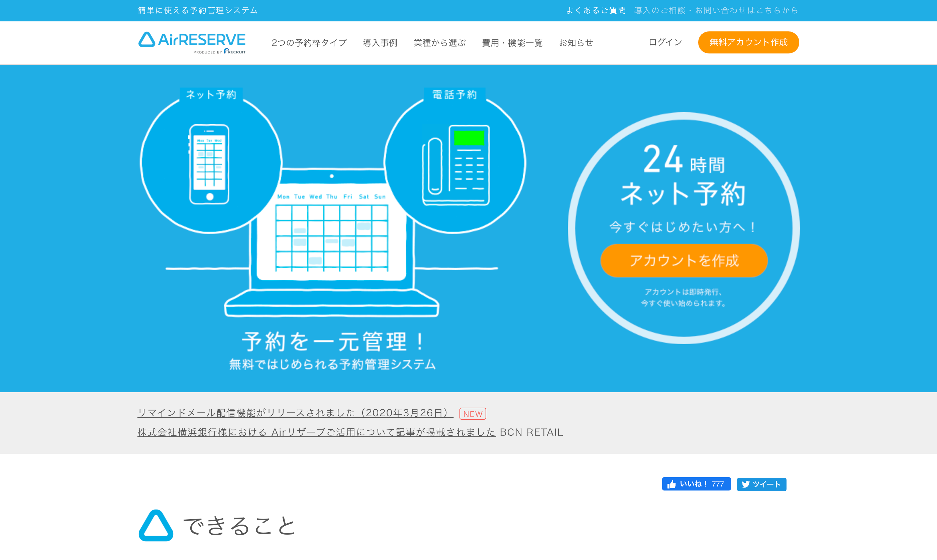Viewport: 937px width, 560px height.
Task: Click the 簡単に使える予約管理システム tagline
Action: (x=198, y=11)
